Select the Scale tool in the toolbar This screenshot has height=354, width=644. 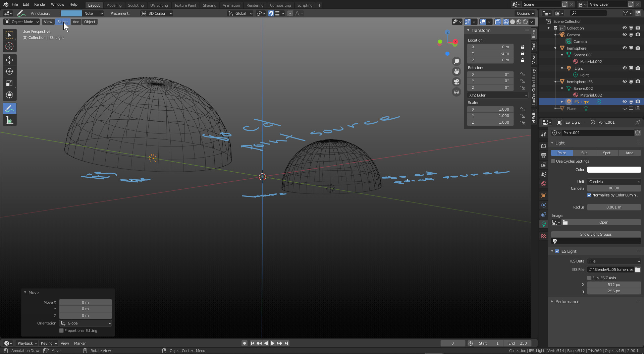(9, 83)
